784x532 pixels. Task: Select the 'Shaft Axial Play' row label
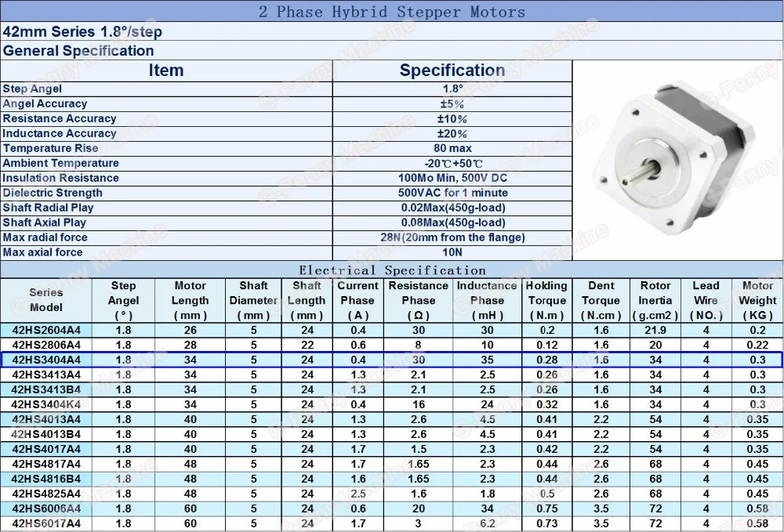[45, 223]
